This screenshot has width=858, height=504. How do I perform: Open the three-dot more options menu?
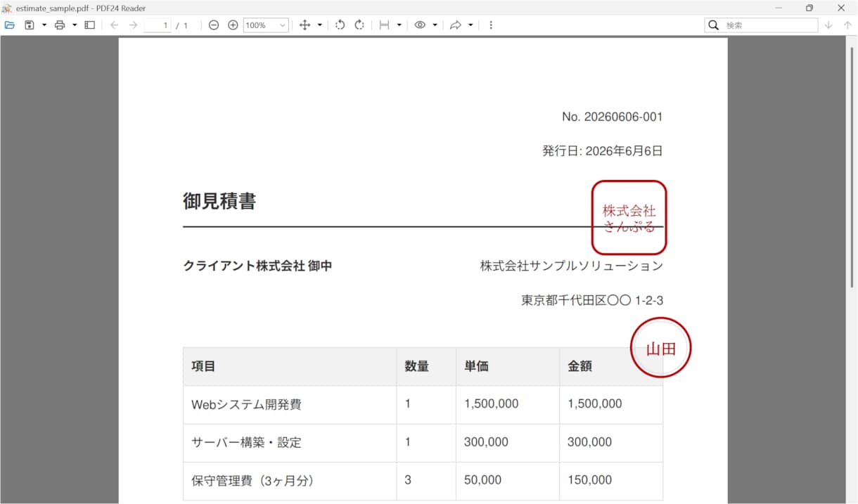(x=491, y=25)
